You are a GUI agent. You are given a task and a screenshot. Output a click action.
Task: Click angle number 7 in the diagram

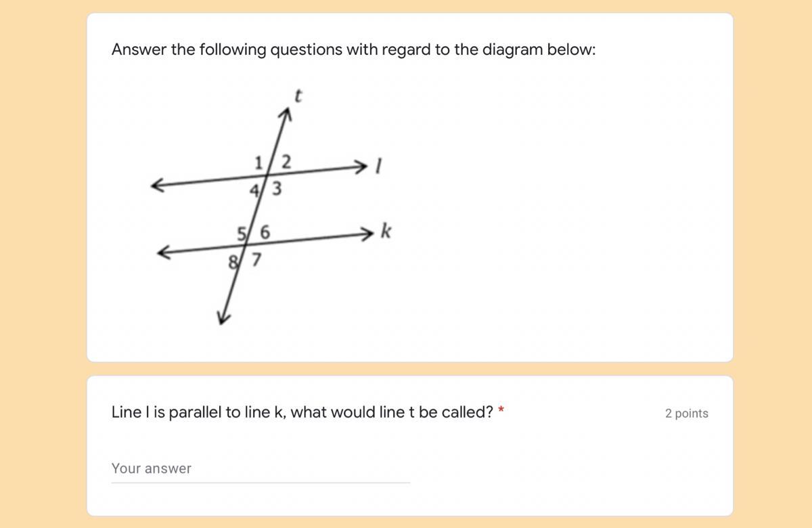pos(256,259)
